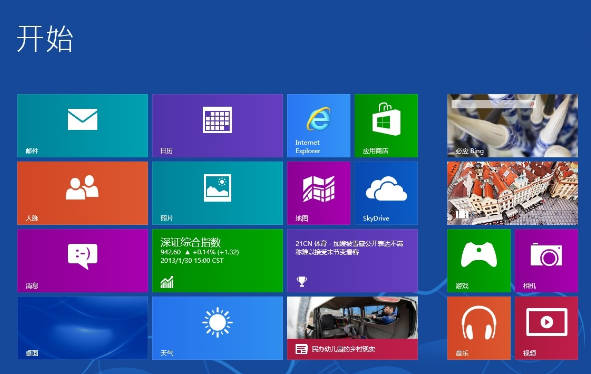Open the Travel tile with rooftops photo
Image resolution: width=591 pixels, height=374 pixels.
tap(512, 193)
